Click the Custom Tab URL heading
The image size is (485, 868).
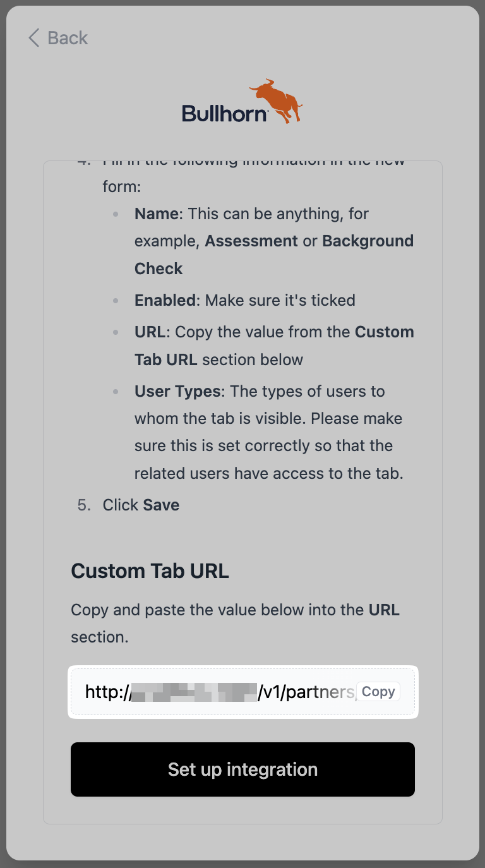150,571
